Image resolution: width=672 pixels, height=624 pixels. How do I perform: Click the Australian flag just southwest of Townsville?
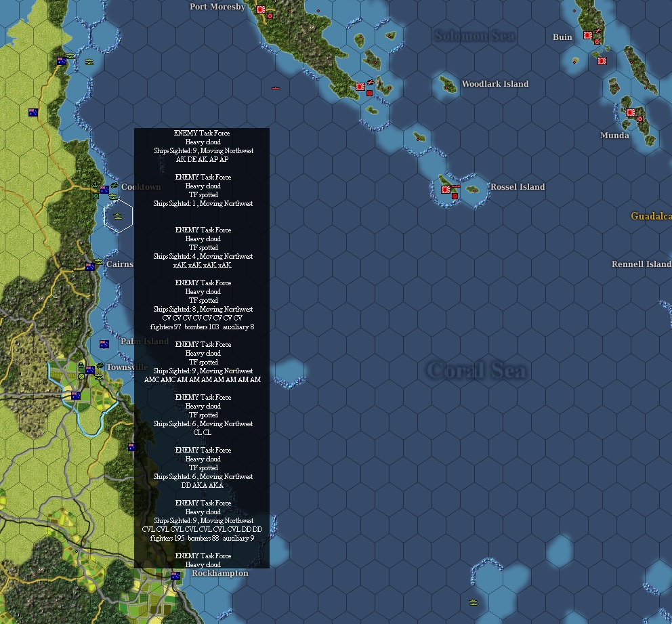point(76,395)
